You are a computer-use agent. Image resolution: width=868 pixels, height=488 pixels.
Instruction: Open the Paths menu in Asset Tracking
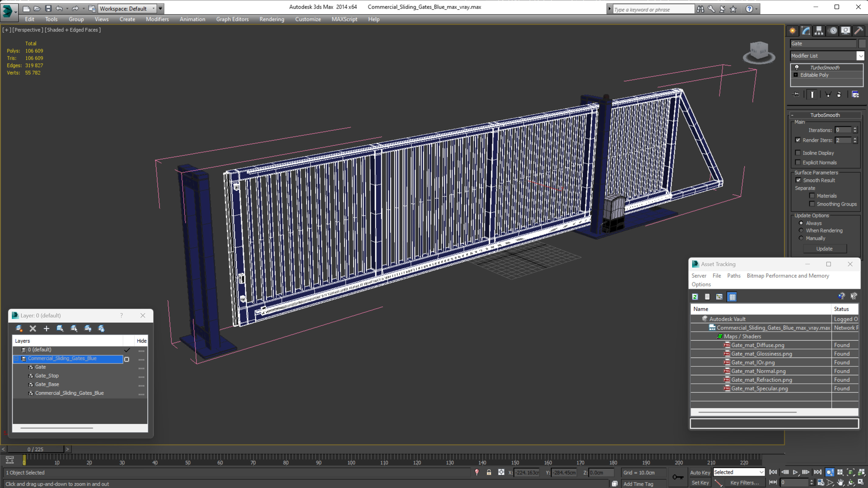tap(734, 275)
